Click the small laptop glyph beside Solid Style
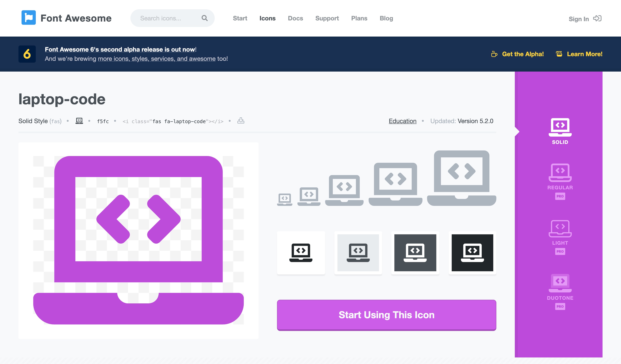Screen dimensions: 621x364 [79, 121]
